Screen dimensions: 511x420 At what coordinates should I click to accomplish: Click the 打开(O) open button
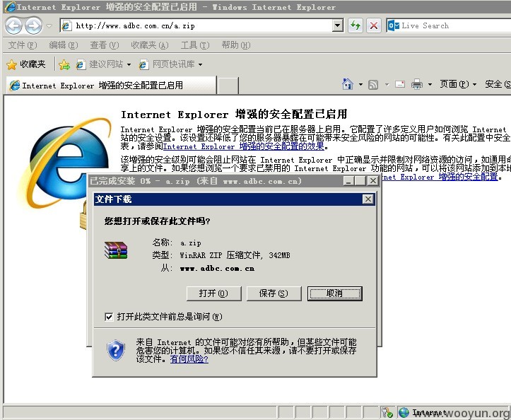(x=213, y=293)
